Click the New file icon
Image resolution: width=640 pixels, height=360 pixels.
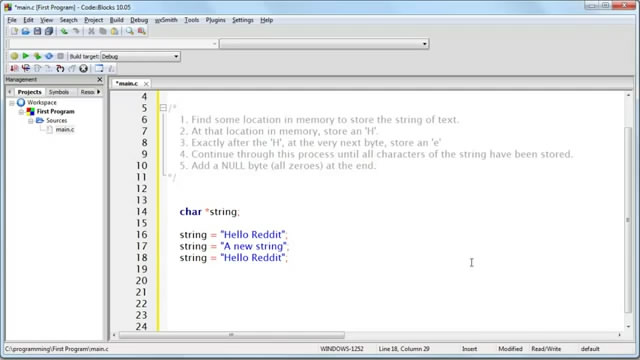14,31
